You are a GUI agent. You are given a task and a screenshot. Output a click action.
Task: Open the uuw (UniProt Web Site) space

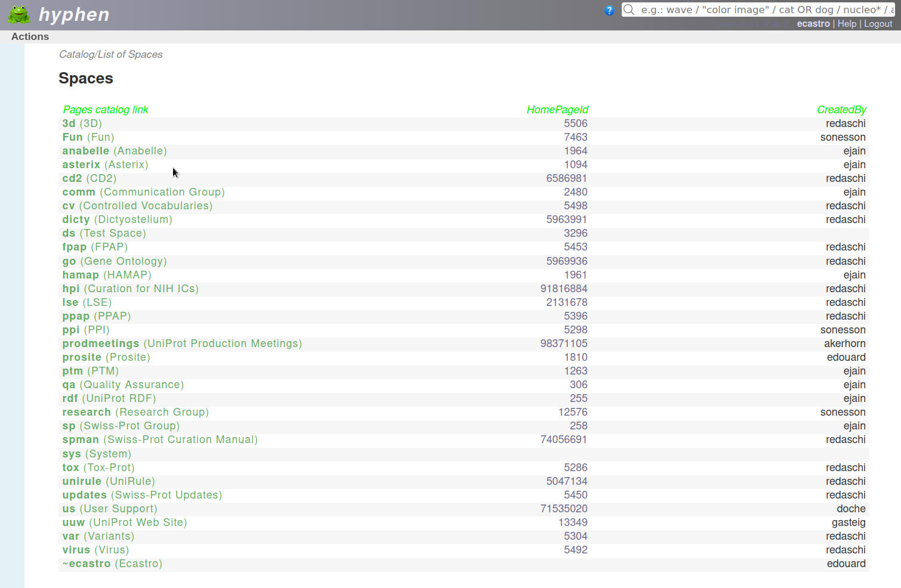point(125,522)
